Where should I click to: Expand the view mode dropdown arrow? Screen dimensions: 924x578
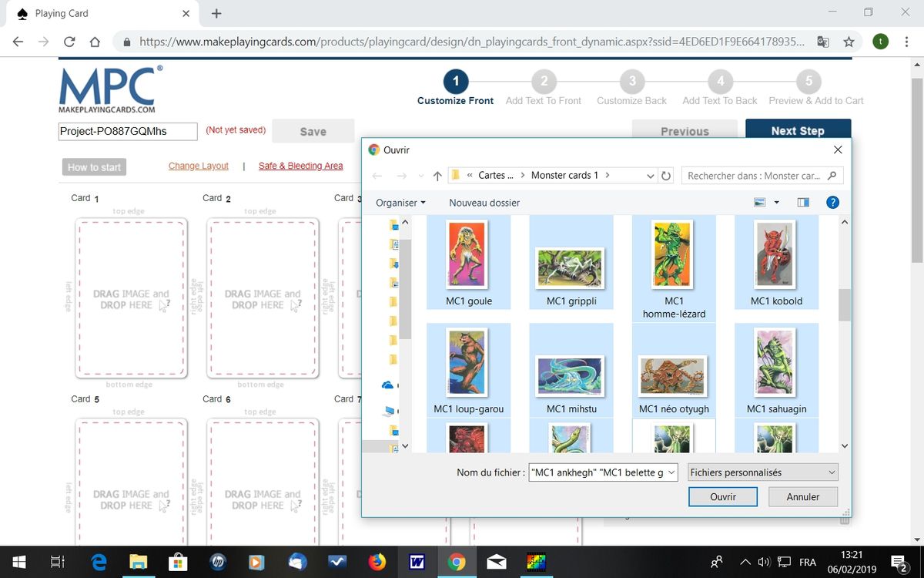click(776, 203)
